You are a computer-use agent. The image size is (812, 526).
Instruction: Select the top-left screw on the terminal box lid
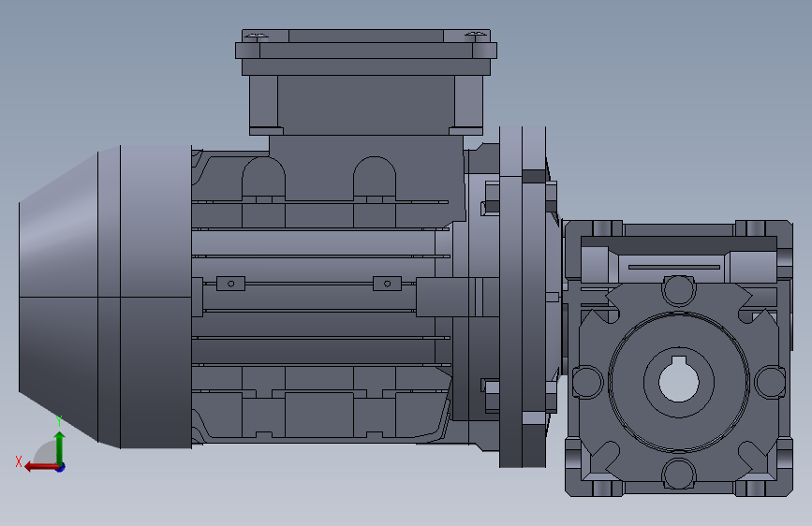258,36
